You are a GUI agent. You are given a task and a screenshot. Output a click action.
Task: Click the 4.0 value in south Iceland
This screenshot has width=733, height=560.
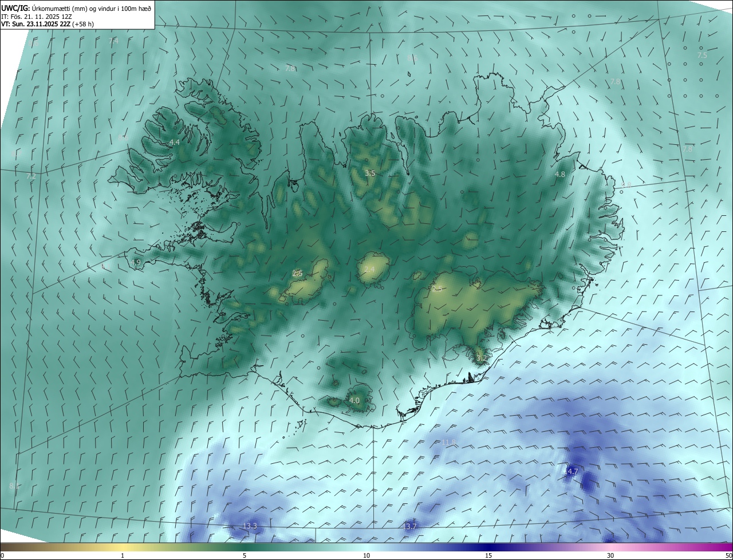point(354,401)
